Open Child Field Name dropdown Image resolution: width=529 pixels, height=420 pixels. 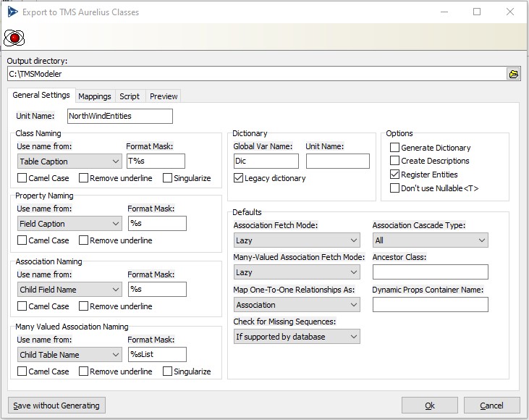pyautogui.click(x=69, y=290)
